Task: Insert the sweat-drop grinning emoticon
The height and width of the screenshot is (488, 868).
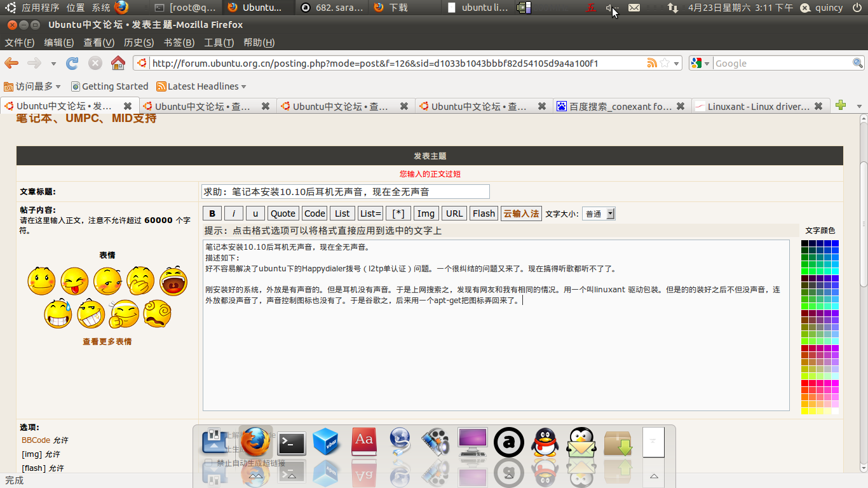Action: pos(58,313)
